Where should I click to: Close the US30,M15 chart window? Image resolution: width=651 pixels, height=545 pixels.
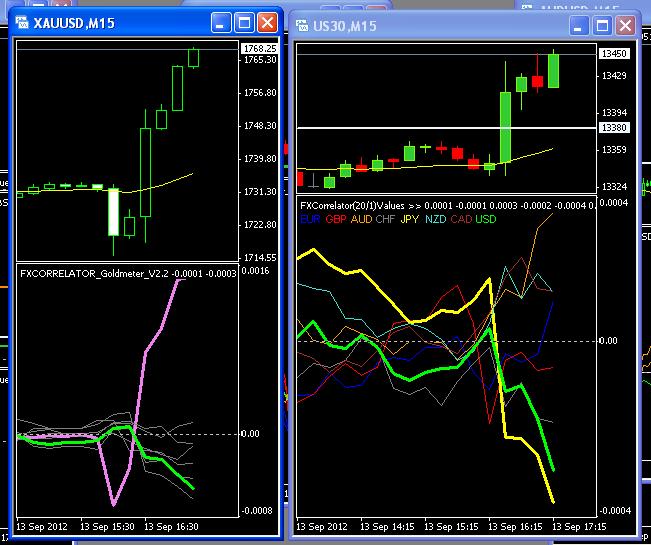pos(625,26)
